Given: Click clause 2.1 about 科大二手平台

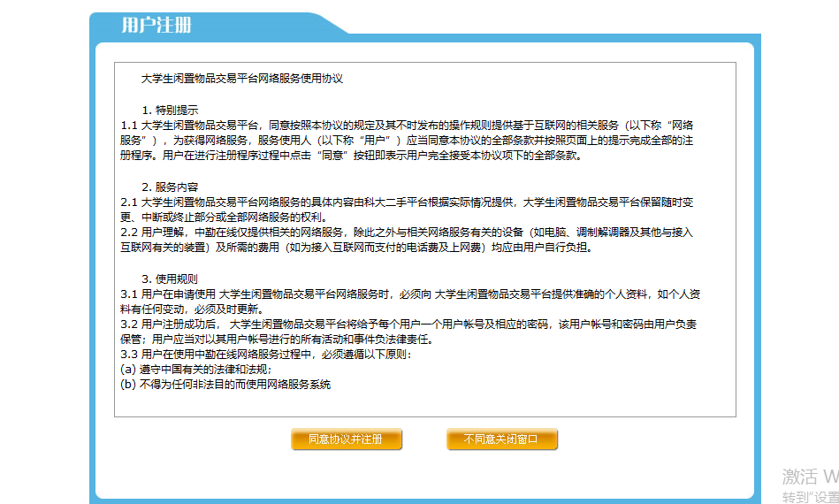Looking at the screenshot, I should pyautogui.click(x=407, y=210).
